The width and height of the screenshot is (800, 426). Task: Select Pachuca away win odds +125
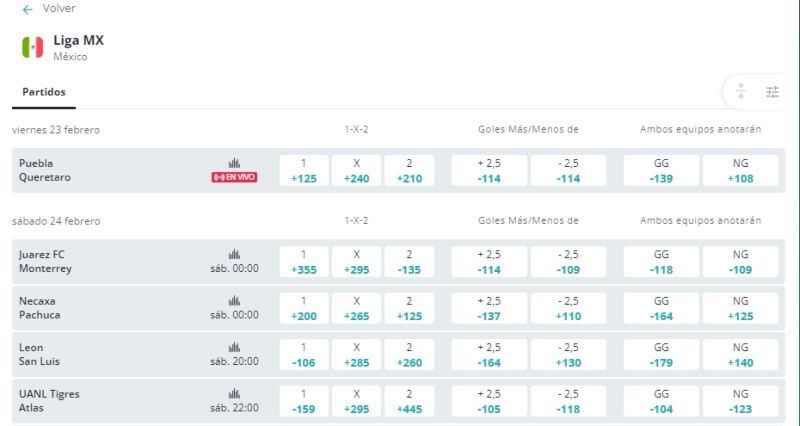pyautogui.click(x=409, y=308)
